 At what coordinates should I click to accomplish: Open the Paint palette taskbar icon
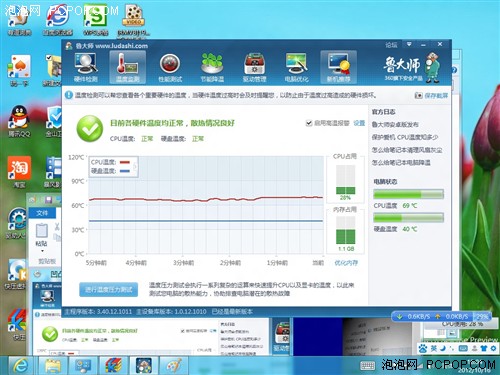pos(174,366)
